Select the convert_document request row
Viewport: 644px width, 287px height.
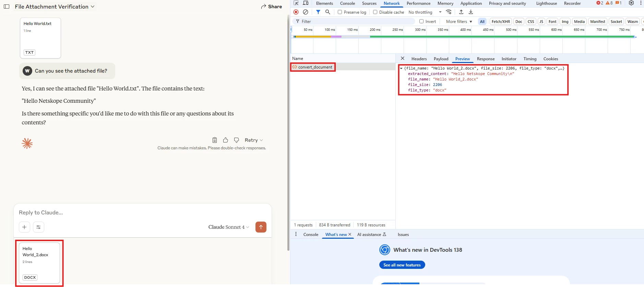point(343,67)
